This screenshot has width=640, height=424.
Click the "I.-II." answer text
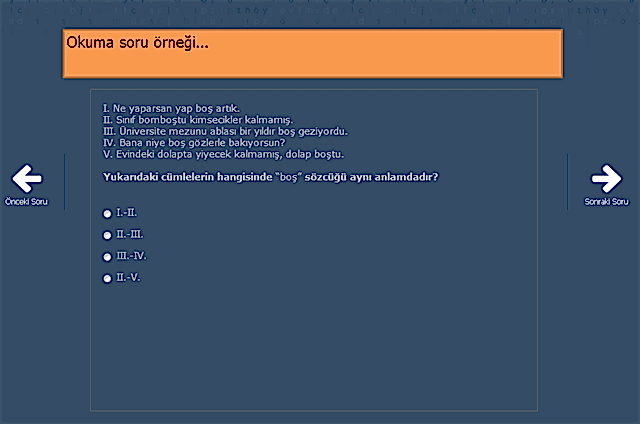pos(127,213)
